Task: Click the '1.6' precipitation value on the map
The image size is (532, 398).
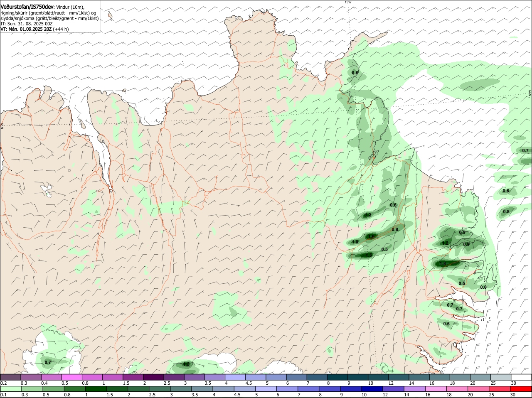Action: 371,236
